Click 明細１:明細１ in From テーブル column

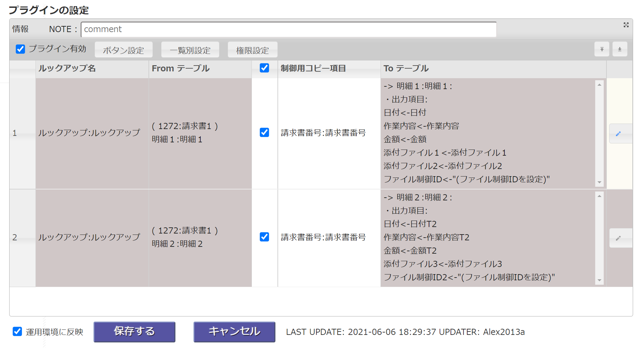click(x=177, y=140)
